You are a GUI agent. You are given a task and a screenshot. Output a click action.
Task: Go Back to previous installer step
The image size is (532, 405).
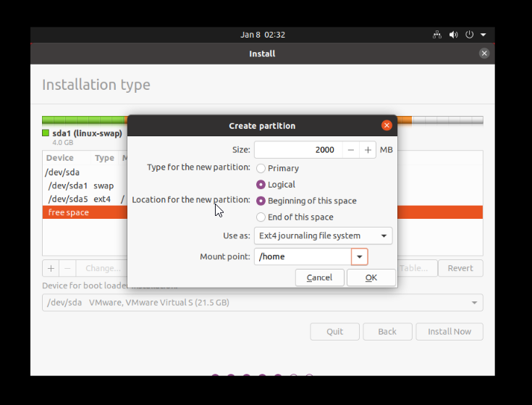(387, 332)
